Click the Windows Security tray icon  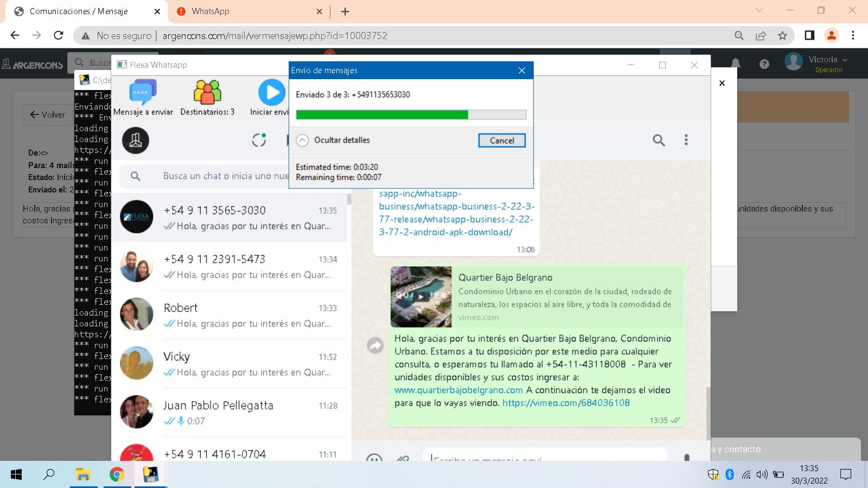click(x=713, y=475)
